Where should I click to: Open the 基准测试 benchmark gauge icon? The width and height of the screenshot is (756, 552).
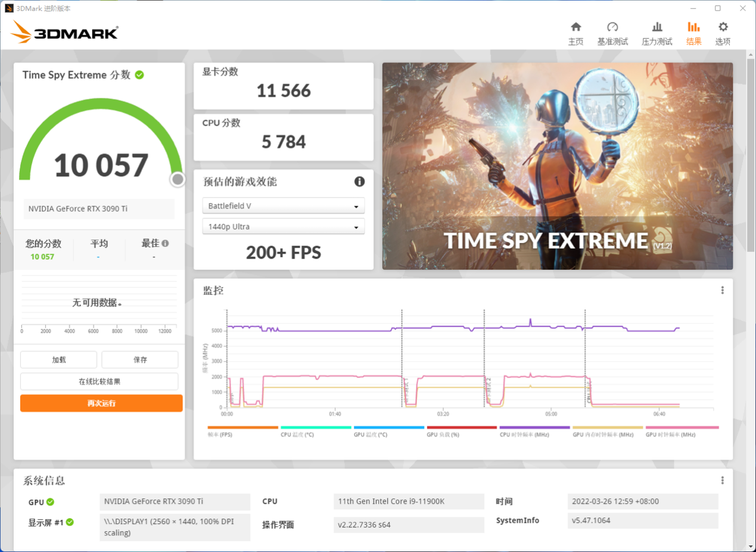pyautogui.click(x=612, y=27)
